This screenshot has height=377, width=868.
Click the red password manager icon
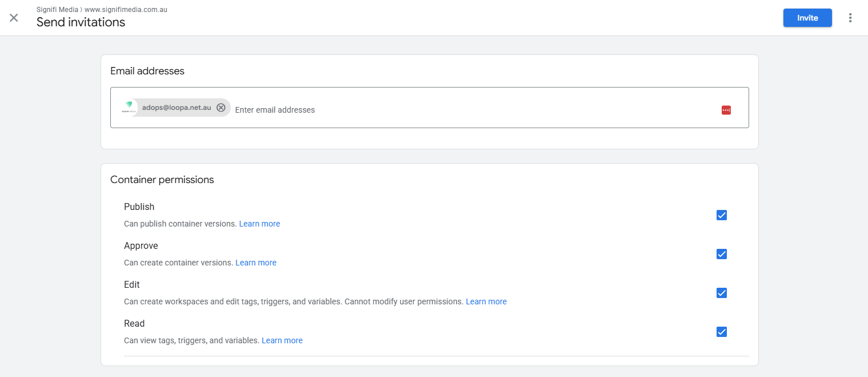tap(726, 110)
